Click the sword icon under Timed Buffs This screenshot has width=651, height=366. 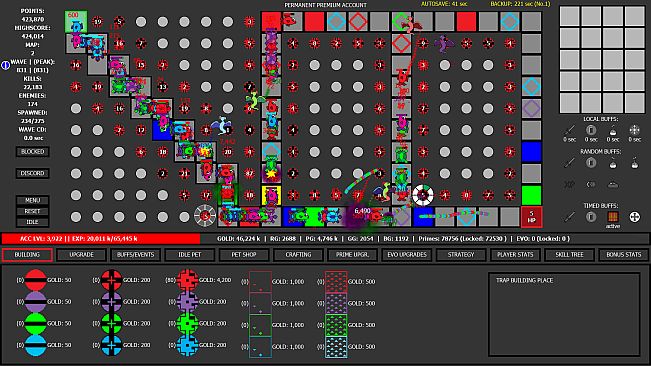point(570,217)
